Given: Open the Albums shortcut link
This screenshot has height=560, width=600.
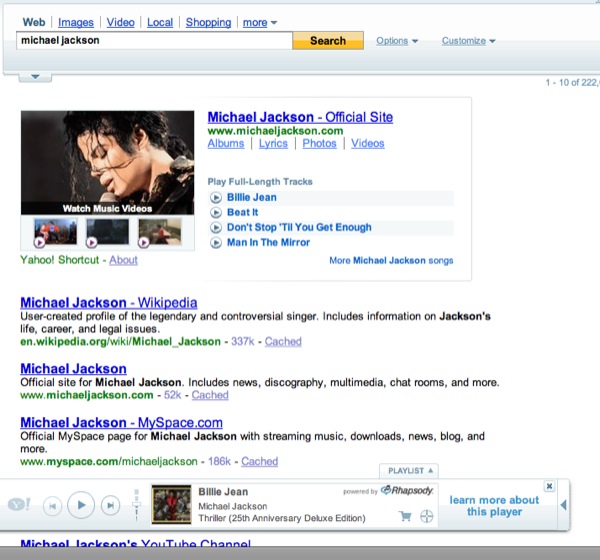Looking at the screenshot, I should coord(226,144).
